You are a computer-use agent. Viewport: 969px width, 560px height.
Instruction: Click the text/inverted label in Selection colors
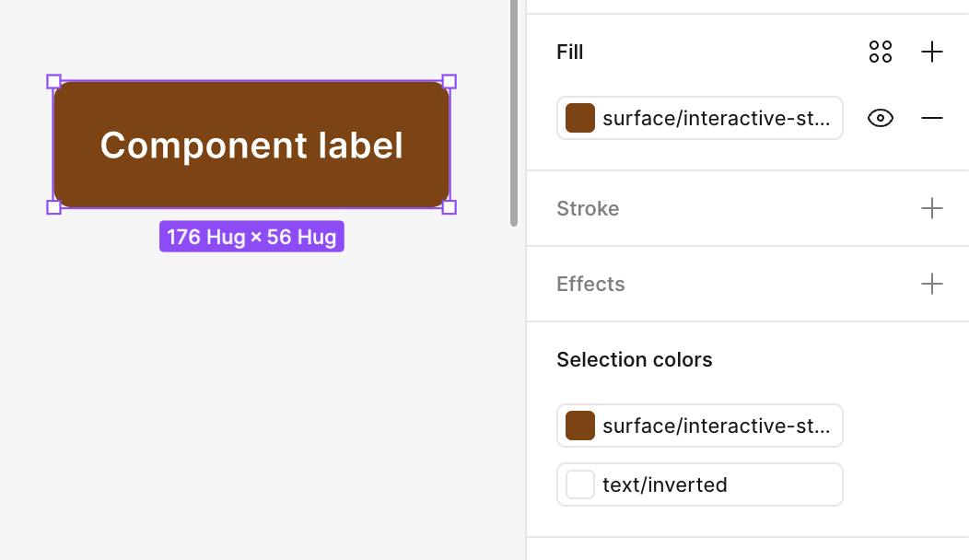pyautogui.click(x=663, y=484)
